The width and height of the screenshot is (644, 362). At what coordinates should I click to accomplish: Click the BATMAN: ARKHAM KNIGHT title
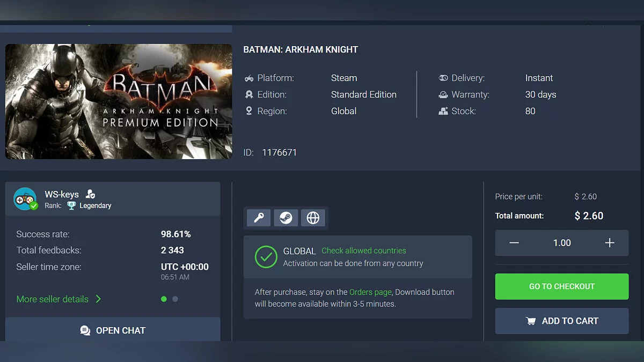301,50
